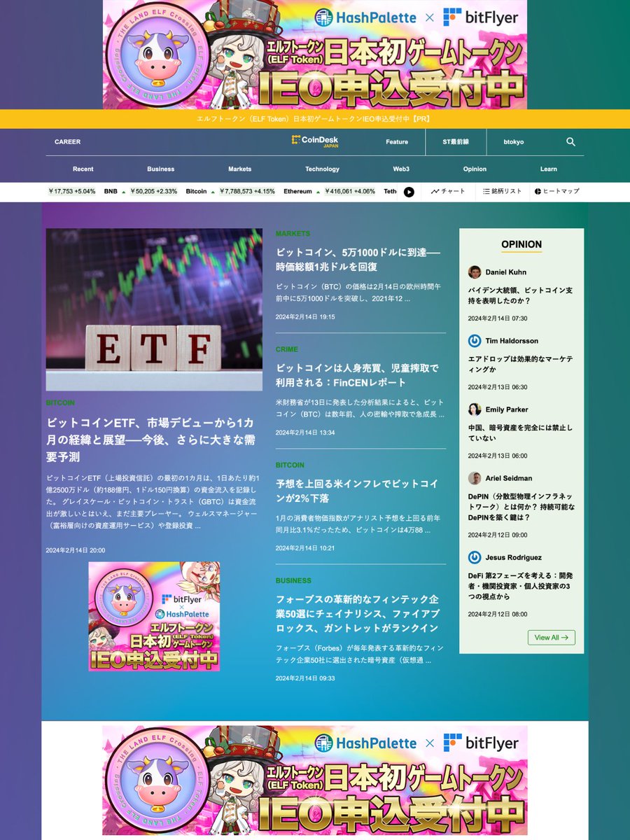Open the ビットコイン、5万1000ドルに到達 headline

point(358,259)
